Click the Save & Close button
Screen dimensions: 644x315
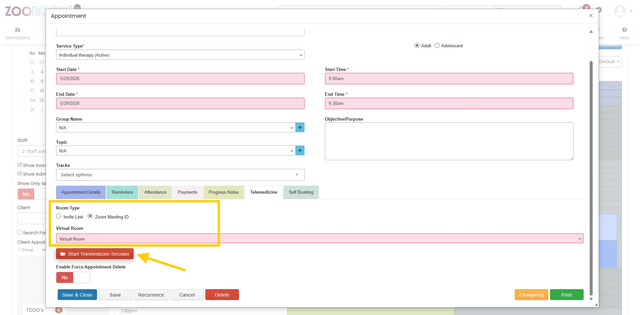point(77,295)
